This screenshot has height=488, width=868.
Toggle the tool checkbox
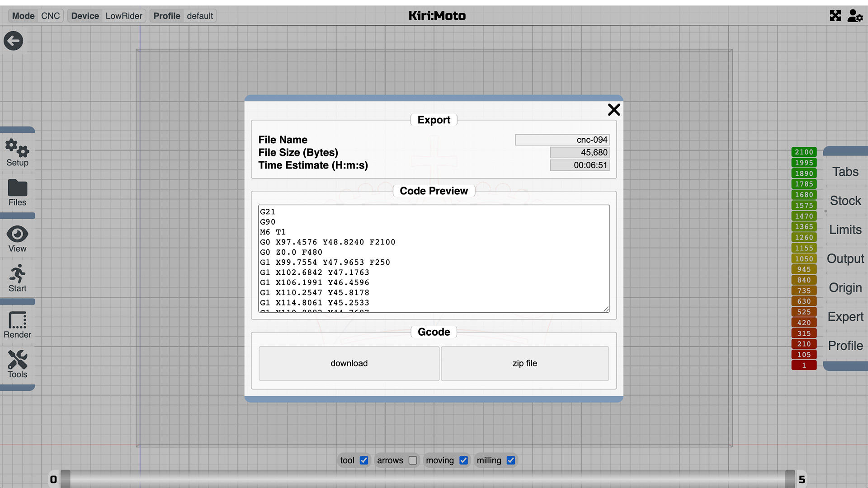pyautogui.click(x=364, y=460)
